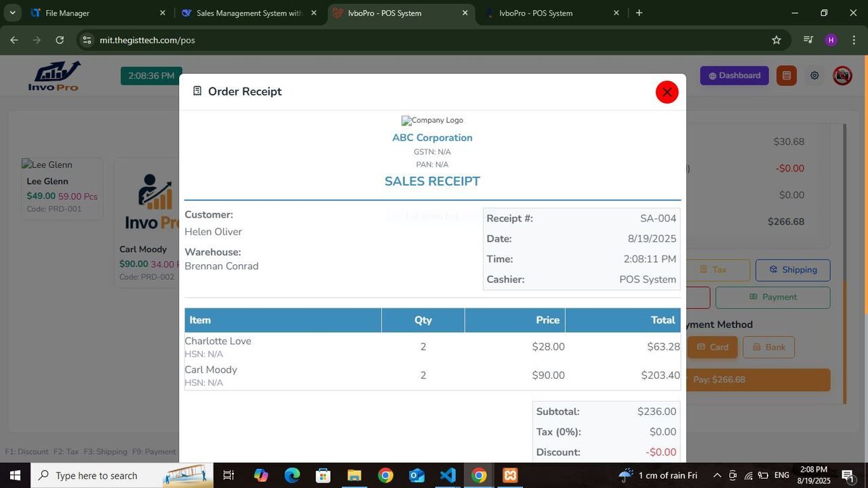The image size is (868, 488).
Task: Select Card payment method
Action: [712, 347]
